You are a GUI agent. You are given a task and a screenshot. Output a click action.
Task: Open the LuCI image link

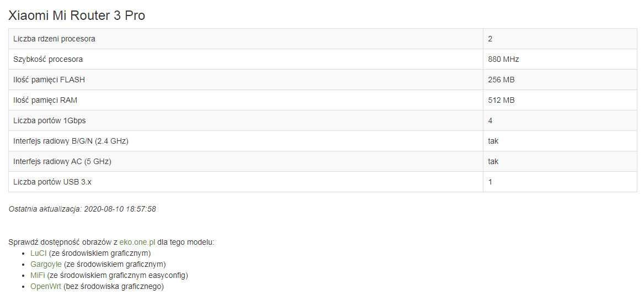click(x=39, y=253)
